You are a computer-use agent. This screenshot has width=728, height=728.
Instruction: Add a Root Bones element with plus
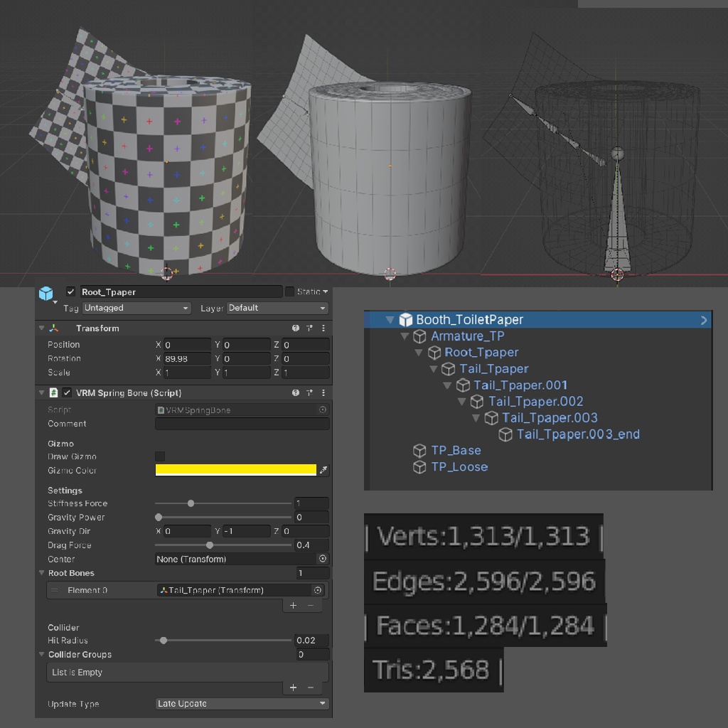tap(293, 605)
